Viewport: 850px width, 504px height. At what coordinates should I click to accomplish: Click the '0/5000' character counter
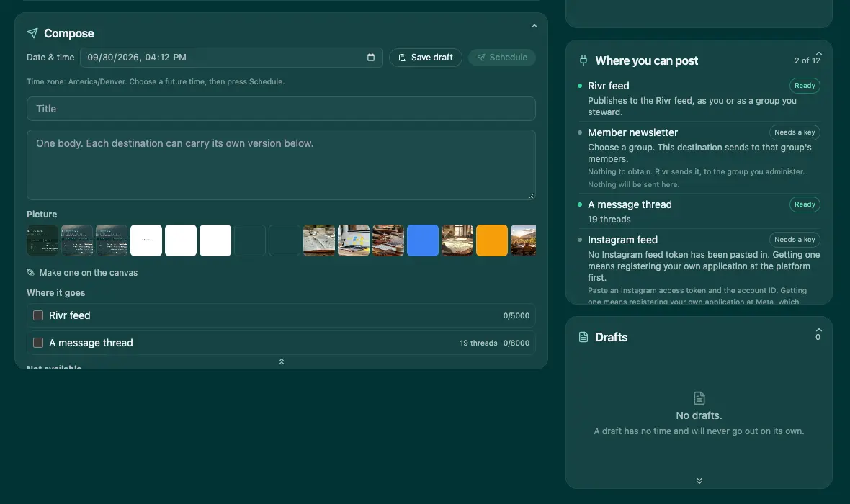click(516, 315)
